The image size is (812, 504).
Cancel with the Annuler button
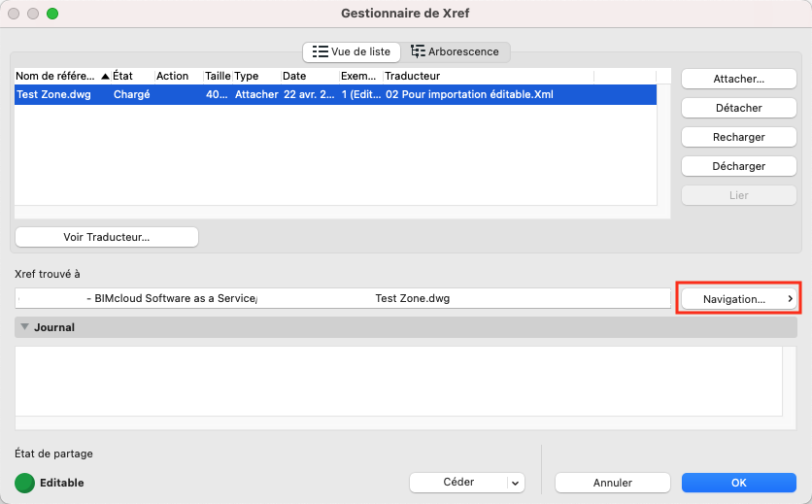(613, 483)
